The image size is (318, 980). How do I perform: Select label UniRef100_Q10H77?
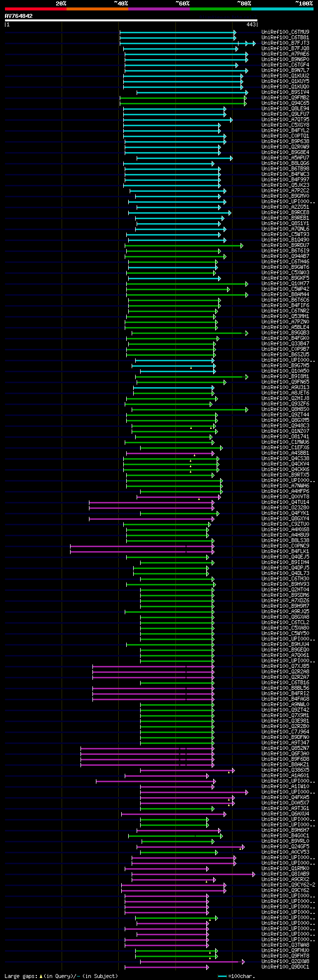click(285, 283)
